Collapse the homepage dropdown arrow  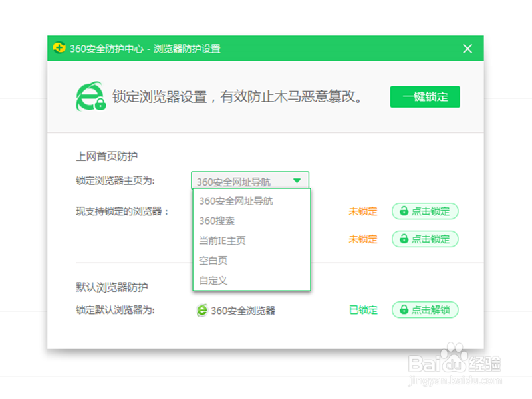(297, 181)
